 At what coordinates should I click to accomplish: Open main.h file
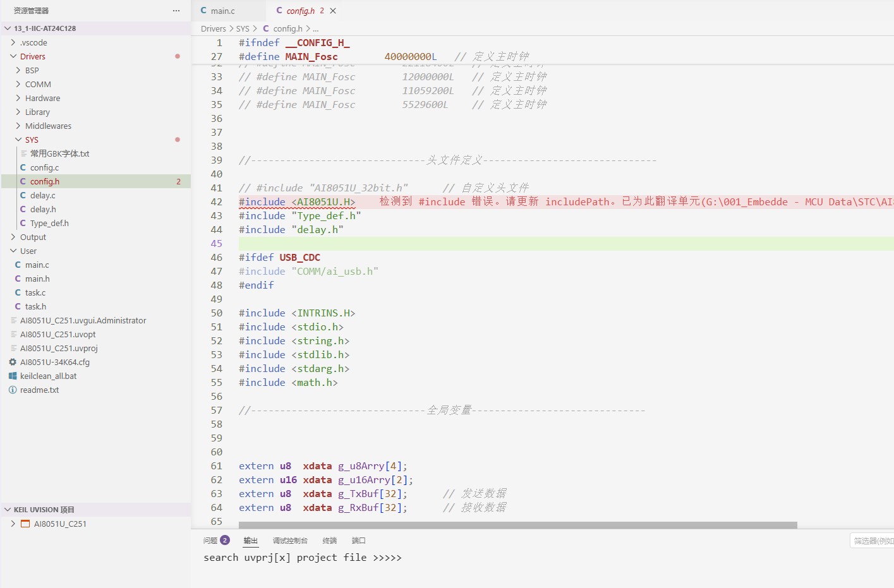96,279
